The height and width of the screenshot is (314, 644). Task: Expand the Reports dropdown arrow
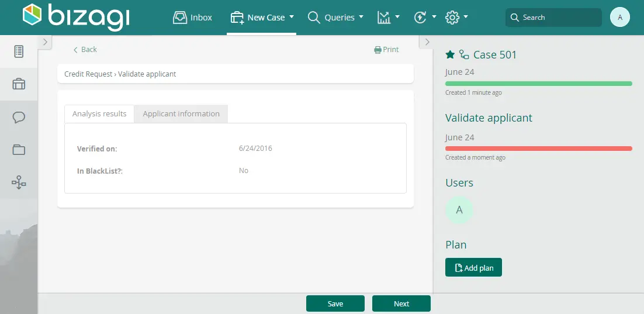[397, 17]
